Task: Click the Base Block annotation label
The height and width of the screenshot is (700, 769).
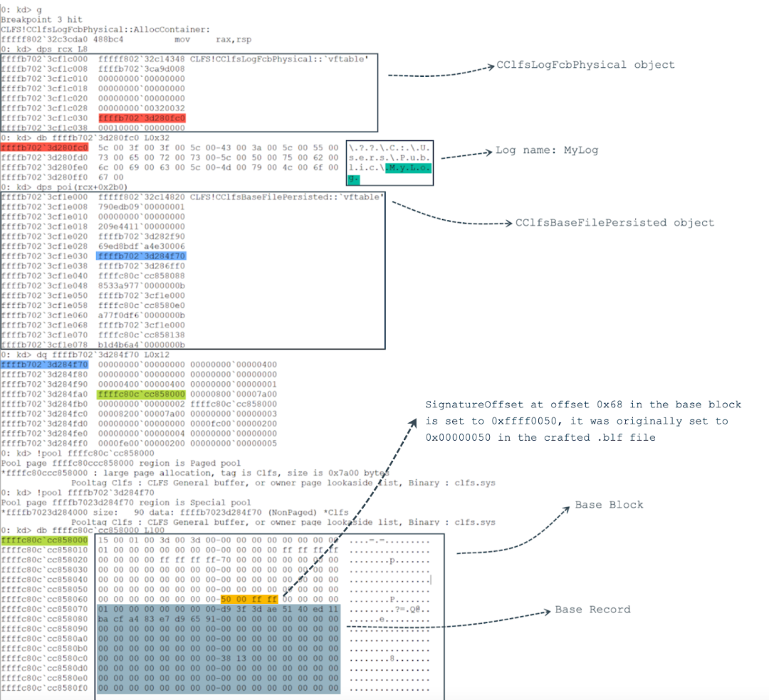Action: tap(609, 505)
